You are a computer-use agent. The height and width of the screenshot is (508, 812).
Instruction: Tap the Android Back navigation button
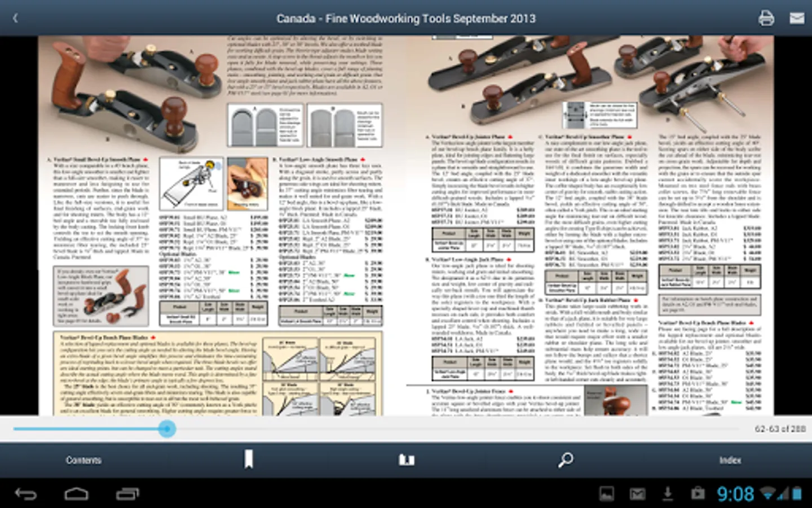pyautogui.click(x=25, y=494)
